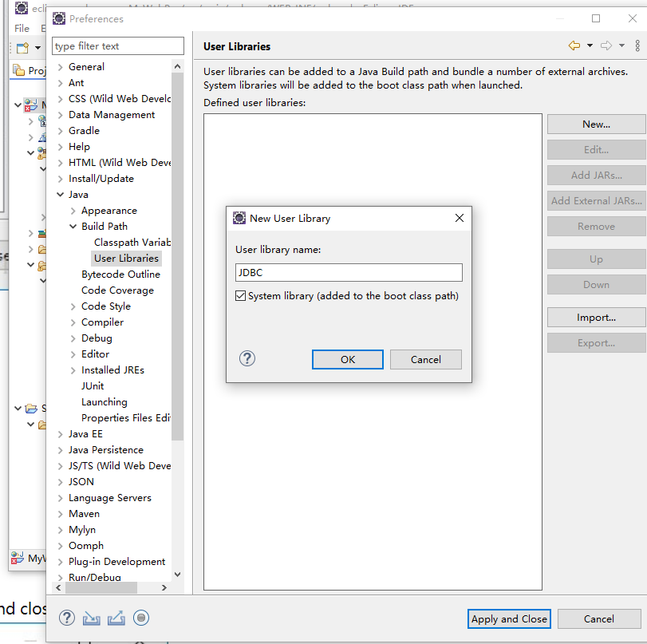Click the Import... button

[596, 318]
